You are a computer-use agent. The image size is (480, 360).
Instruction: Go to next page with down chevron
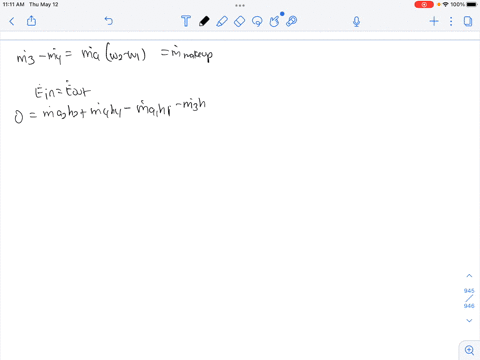(469, 321)
